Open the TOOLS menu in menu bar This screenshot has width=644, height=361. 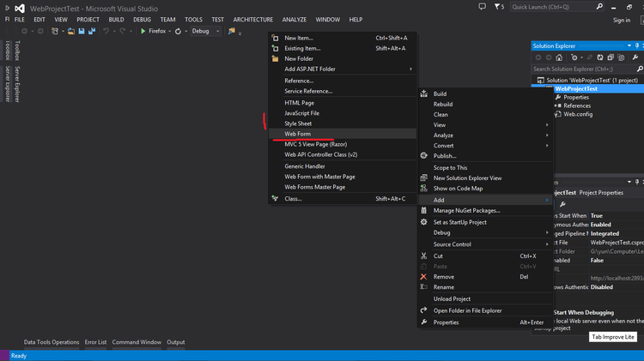[x=193, y=19]
